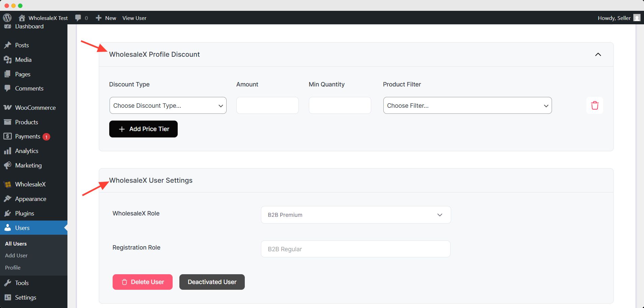Click the WholesaleX User Settings heading

click(x=151, y=180)
